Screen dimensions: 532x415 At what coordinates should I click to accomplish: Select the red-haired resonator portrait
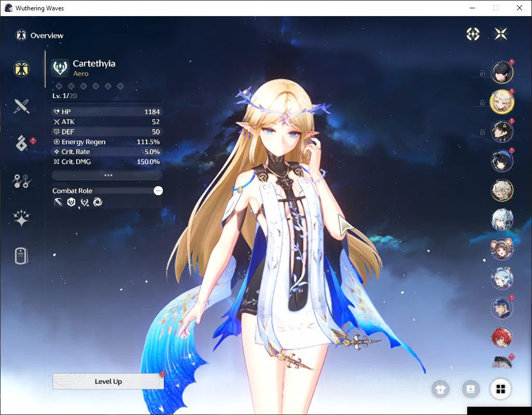tap(502, 337)
